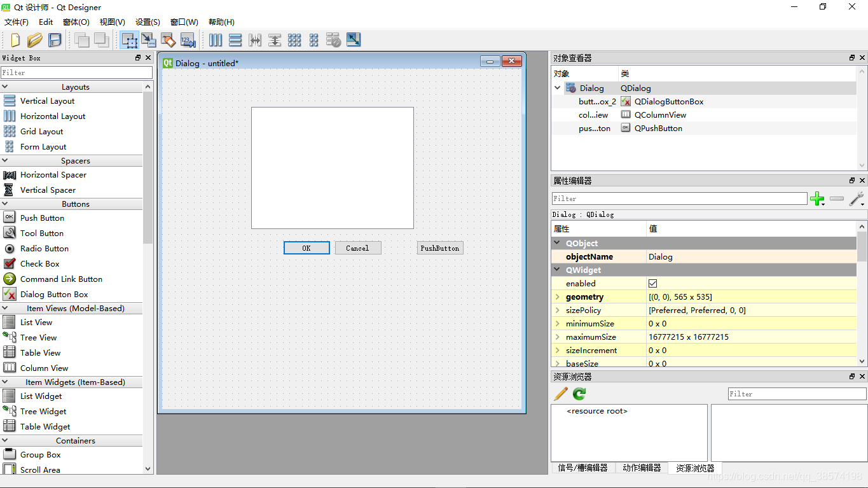The height and width of the screenshot is (488, 868).
Task: Pick Radio Button widget
Action: click(44, 248)
